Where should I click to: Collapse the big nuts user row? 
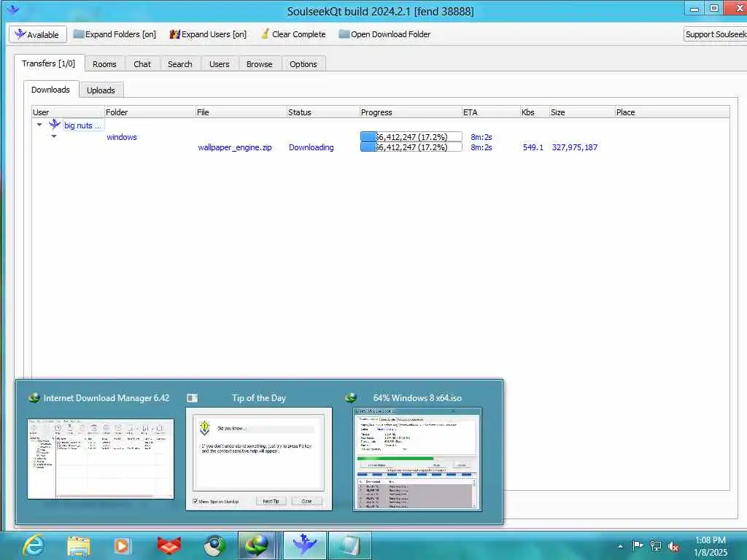(39, 125)
